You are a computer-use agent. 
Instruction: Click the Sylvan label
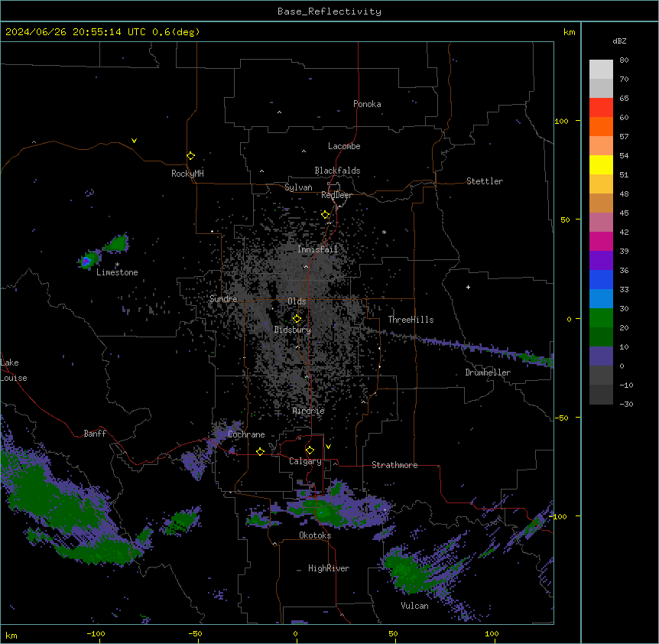click(298, 187)
